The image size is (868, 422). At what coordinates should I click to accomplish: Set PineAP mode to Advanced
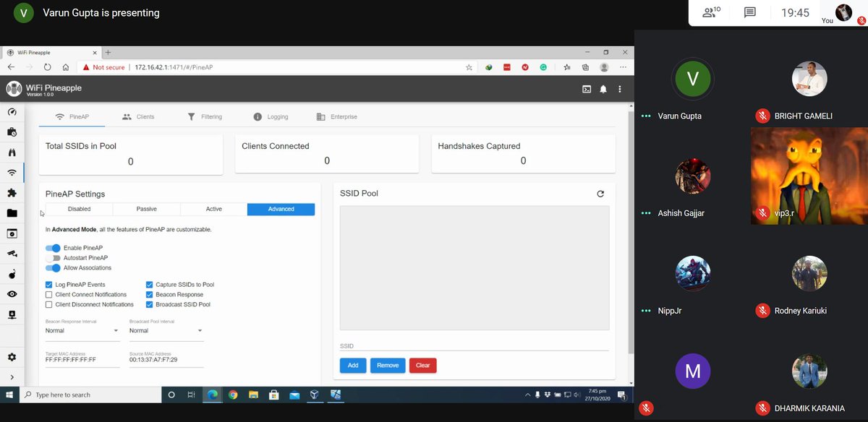coord(281,209)
